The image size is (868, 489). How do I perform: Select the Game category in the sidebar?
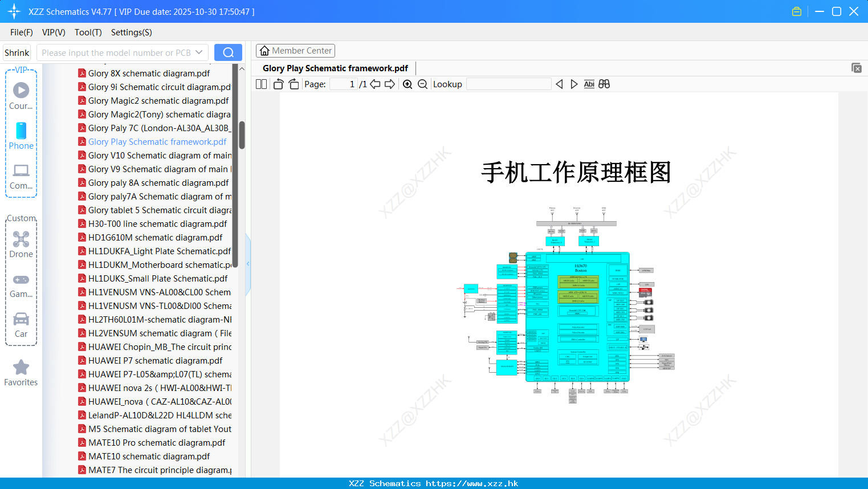pyautogui.click(x=21, y=285)
